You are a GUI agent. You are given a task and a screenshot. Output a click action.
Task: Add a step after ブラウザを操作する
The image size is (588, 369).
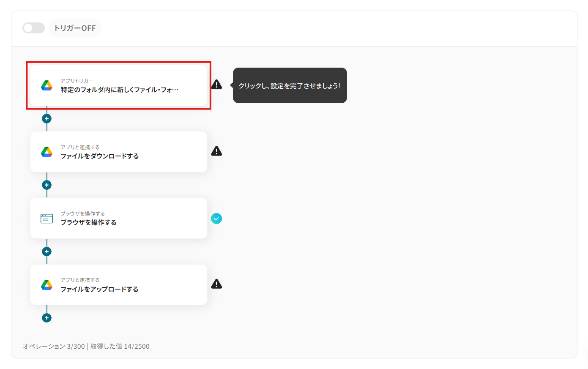click(46, 251)
